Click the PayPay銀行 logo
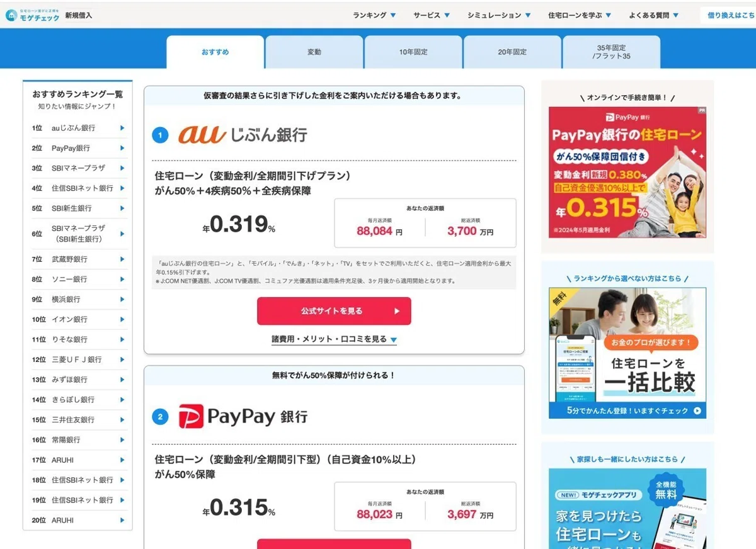Screen dimensions: 756x549 [243, 416]
